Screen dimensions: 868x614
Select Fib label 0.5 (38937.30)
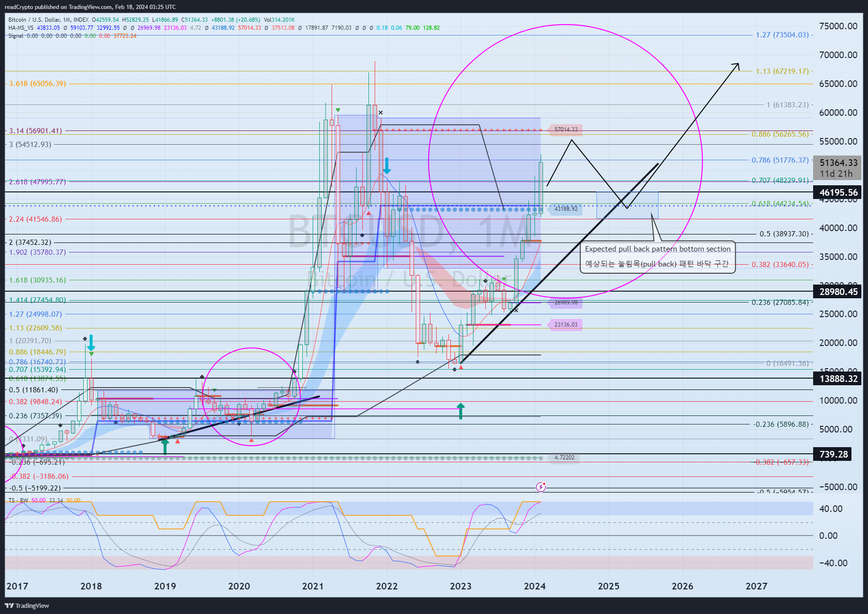[x=784, y=234]
